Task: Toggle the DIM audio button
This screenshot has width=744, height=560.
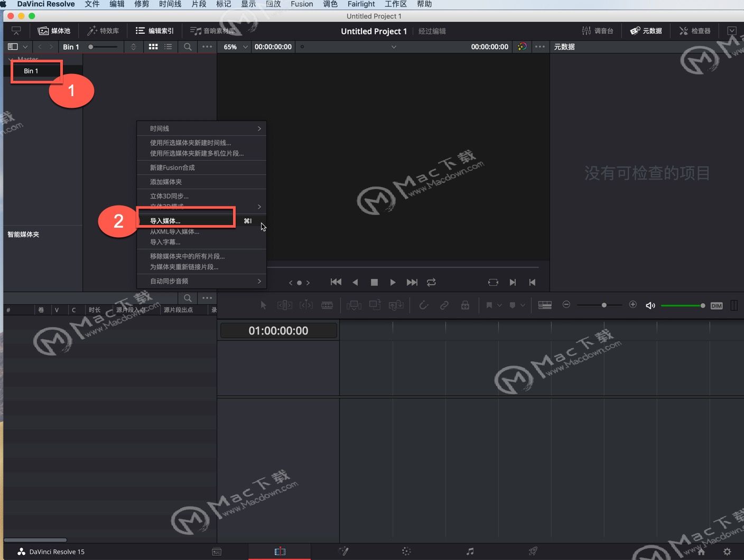Action: [x=717, y=306]
